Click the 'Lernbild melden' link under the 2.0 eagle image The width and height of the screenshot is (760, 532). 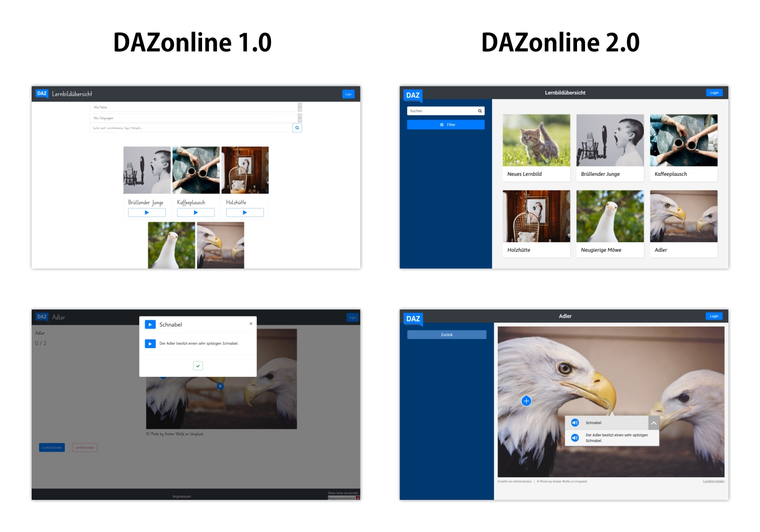point(714,481)
